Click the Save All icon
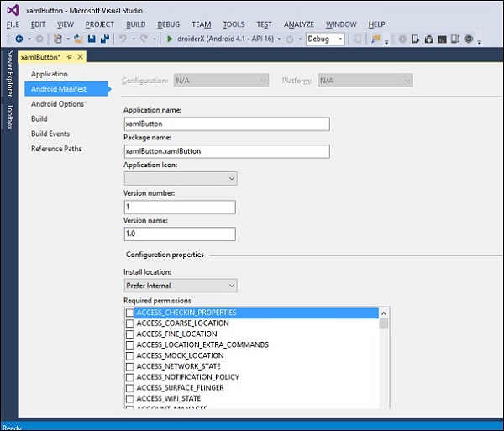 pos(105,39)
